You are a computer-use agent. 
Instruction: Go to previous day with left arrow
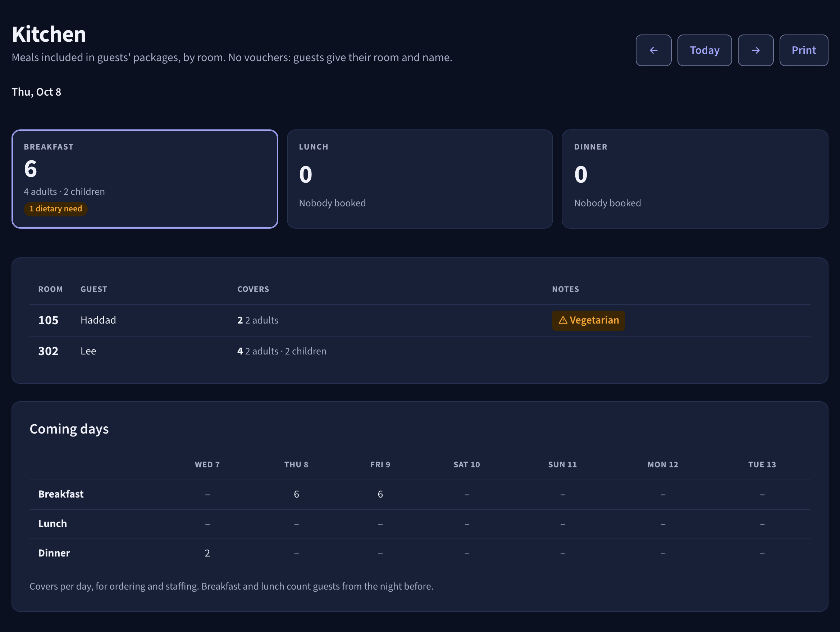click(x=653, y=50)
